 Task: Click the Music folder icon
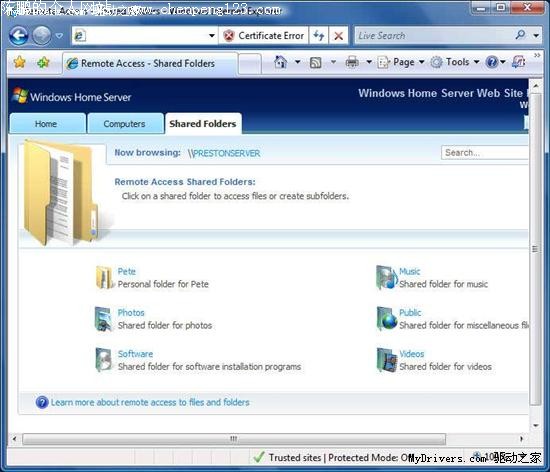pos(387,277)
